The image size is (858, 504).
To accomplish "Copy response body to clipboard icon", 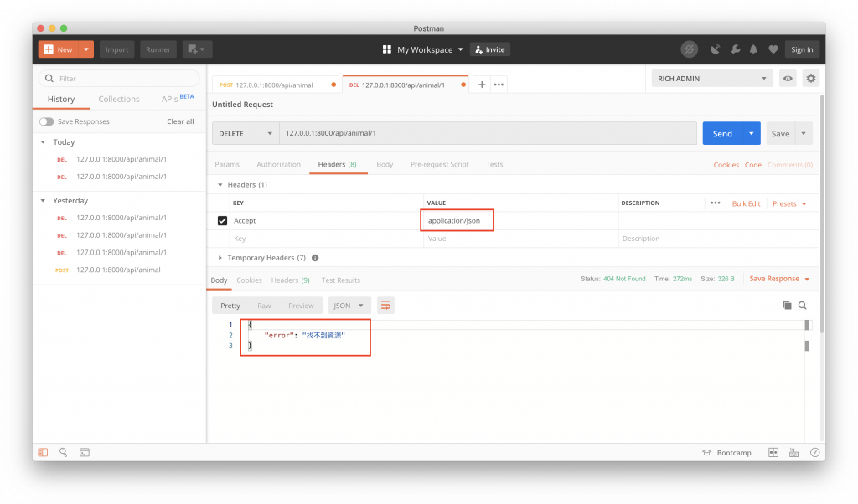I will click(x=787, y=306).
